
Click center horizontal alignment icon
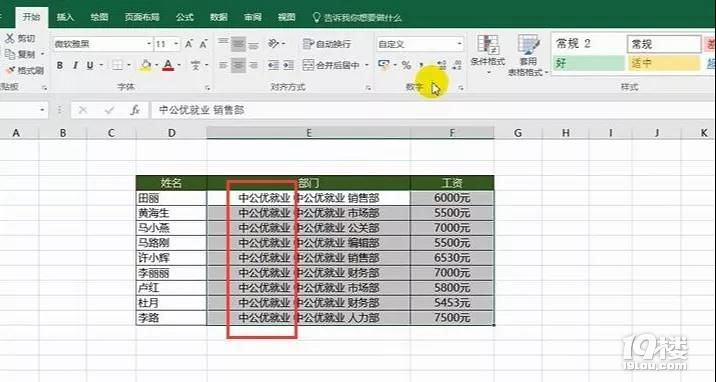tap(238, 65)
